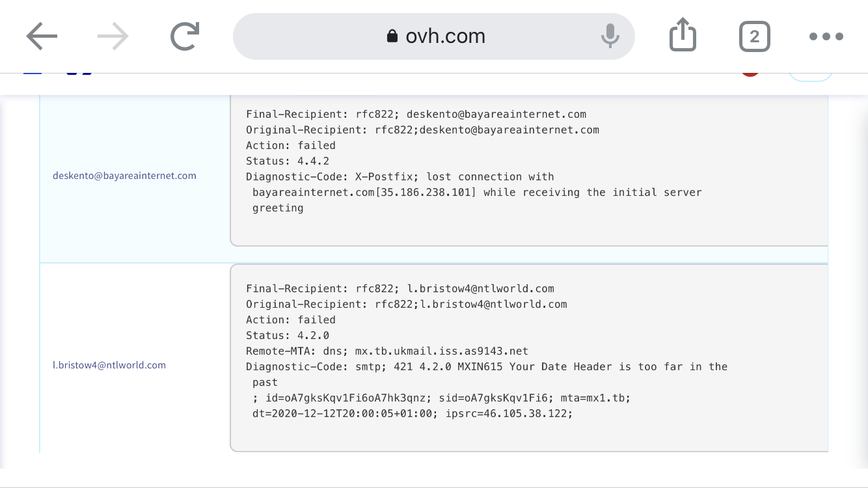Screen dimensions: 868x488
Task: Go back to the previous page
Action: [42, 36]
